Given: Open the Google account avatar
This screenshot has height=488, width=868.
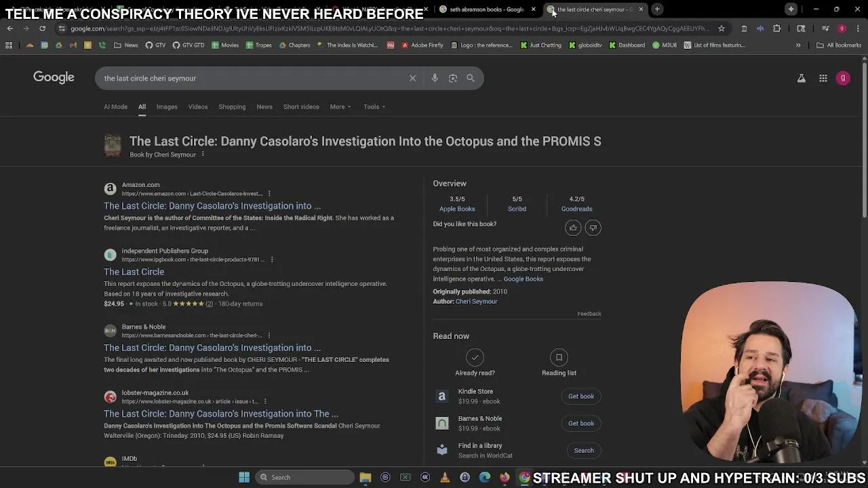Looking at the screenshot, I should [843, 79].
